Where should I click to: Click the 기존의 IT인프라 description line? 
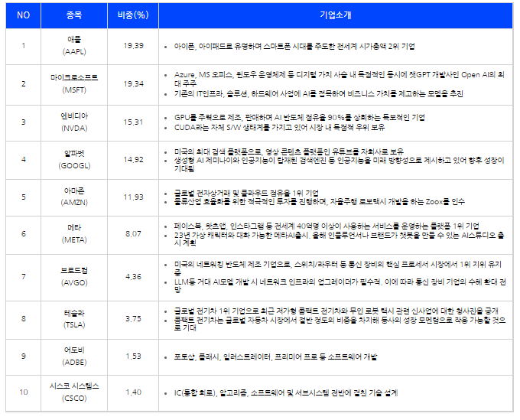click(318, 94)
